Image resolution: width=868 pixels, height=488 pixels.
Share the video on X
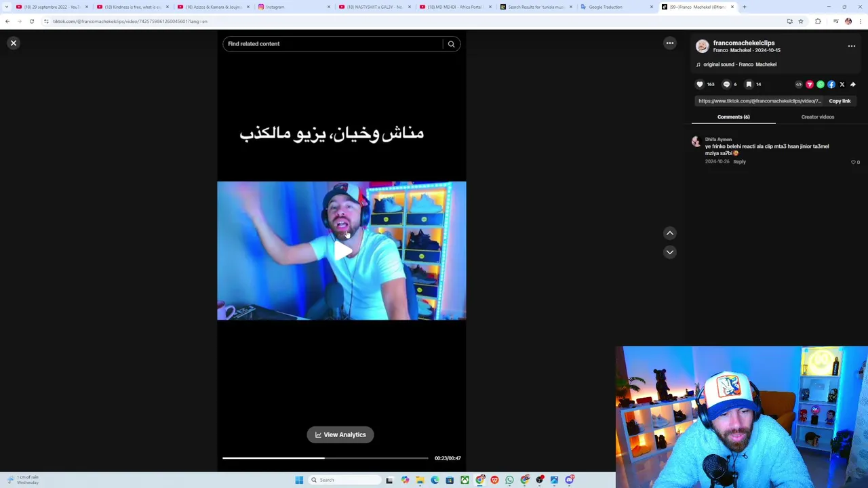(x=842, y=85)
